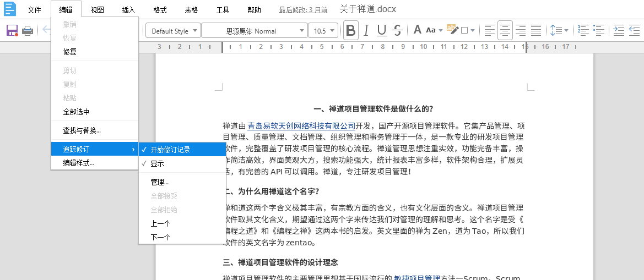The height and width of the screenshot is (280, 644).
Task: Align text right
Action: pyautogui.click(x=521, y=30)
